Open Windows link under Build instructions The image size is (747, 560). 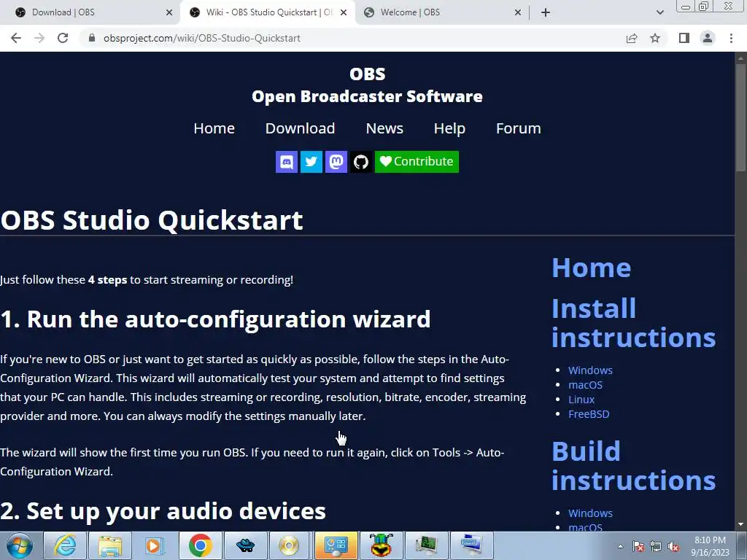coord(590,513)
